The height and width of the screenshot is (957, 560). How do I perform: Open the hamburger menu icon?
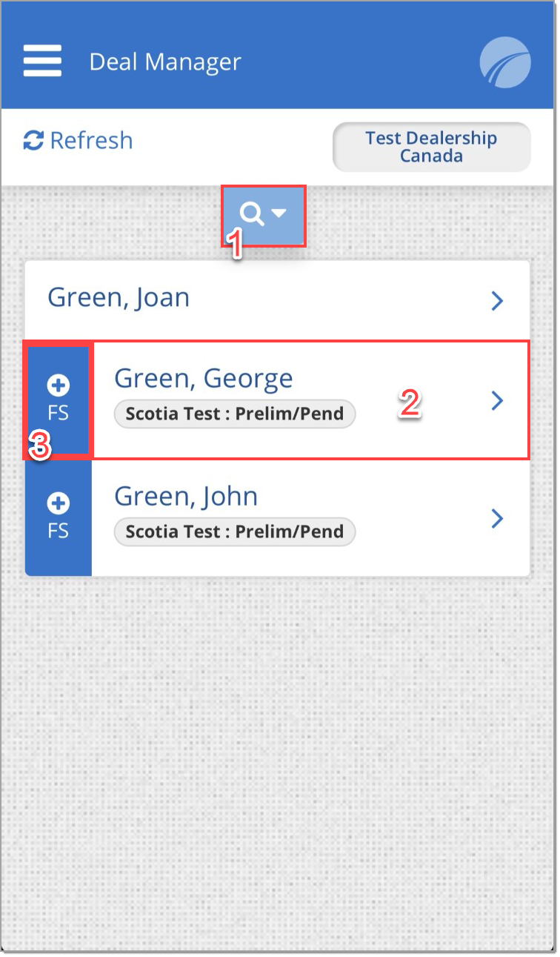(x=42, y=61)
